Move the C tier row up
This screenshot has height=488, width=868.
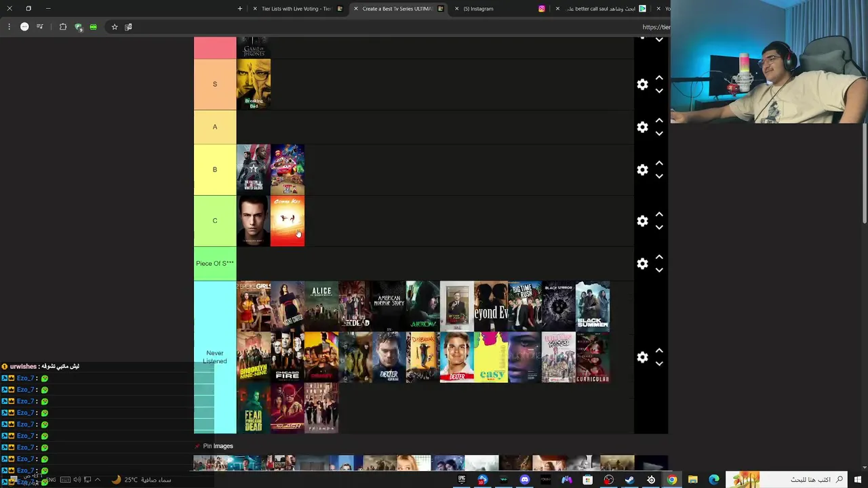point(659,214)
